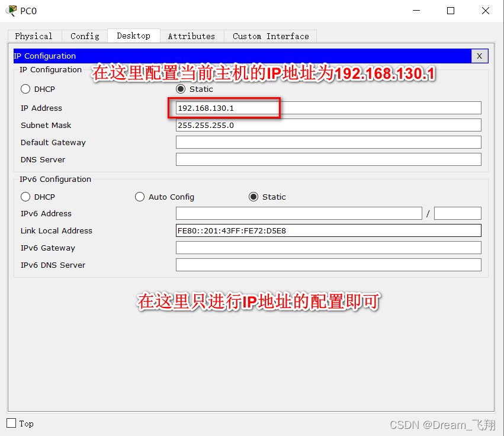The width and height of the screenshot is (504, 436).
Task: Close the IP Configuration panel with X
Action: (479, 56)
